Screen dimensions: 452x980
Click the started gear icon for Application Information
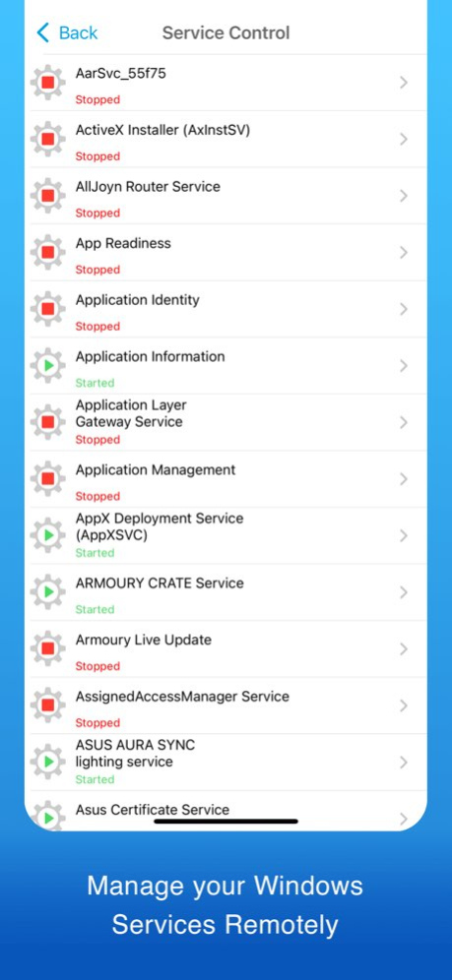click(x=48, y=366)
